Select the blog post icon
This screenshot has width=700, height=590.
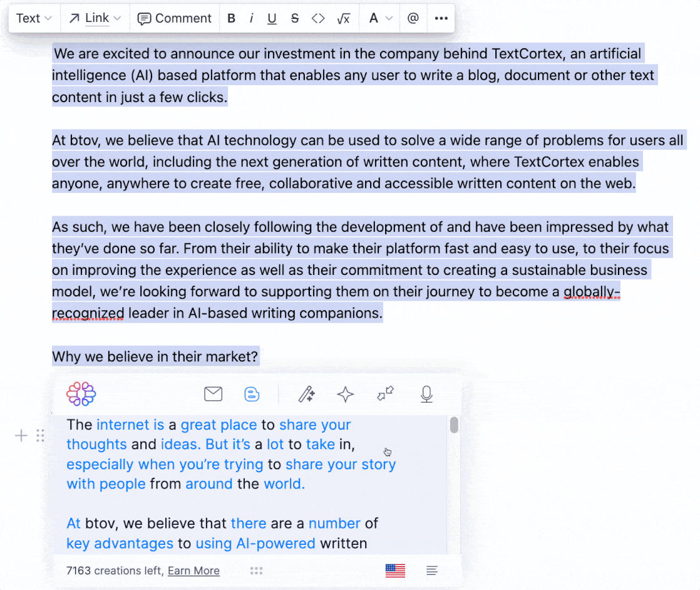pyautogui.click(x=252, y=395)
